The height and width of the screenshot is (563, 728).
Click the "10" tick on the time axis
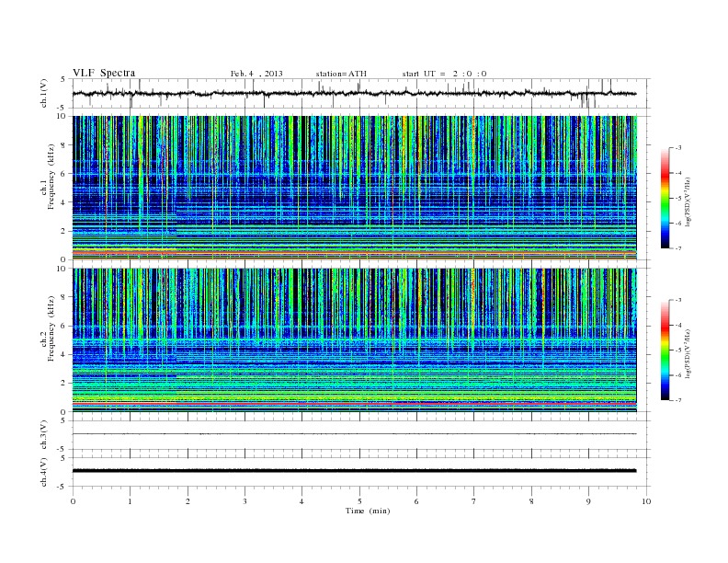click(x=646, y=501)
